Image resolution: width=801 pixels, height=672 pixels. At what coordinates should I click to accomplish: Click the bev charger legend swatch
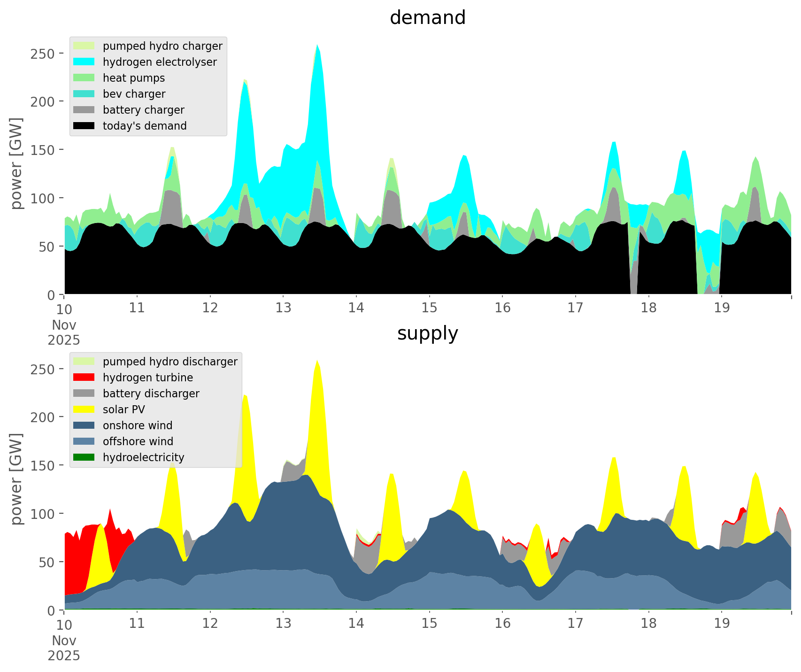click(x=84, y=94)
